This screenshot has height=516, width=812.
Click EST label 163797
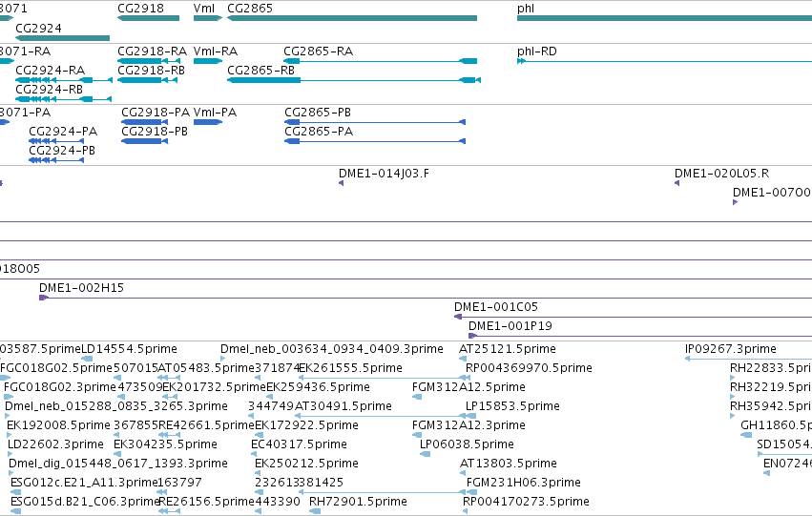[x=179, y=483]
